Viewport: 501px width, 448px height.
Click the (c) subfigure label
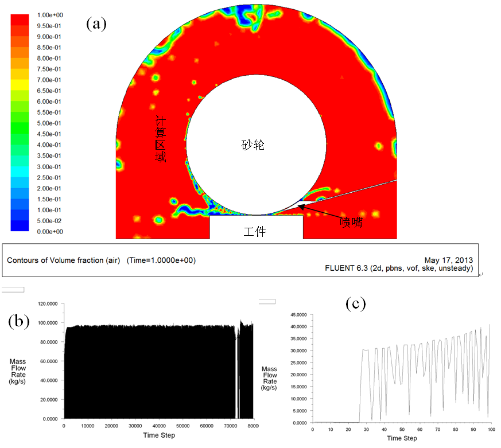point(356,303)
